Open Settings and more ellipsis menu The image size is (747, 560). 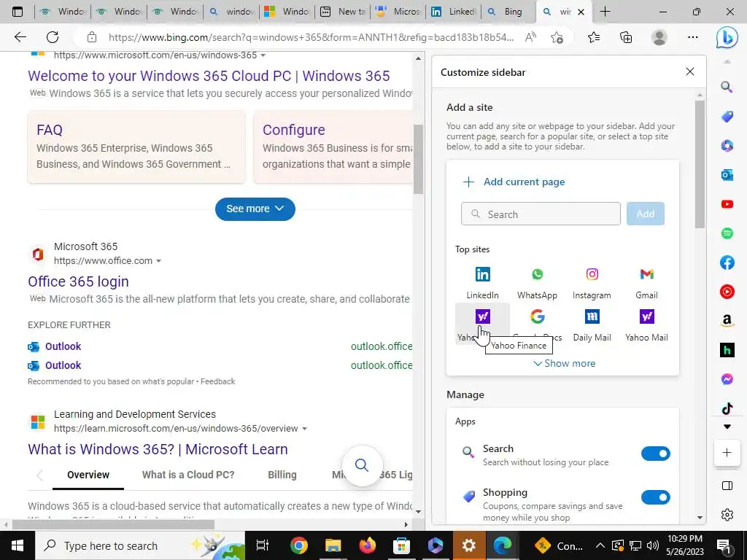[693, 37]
